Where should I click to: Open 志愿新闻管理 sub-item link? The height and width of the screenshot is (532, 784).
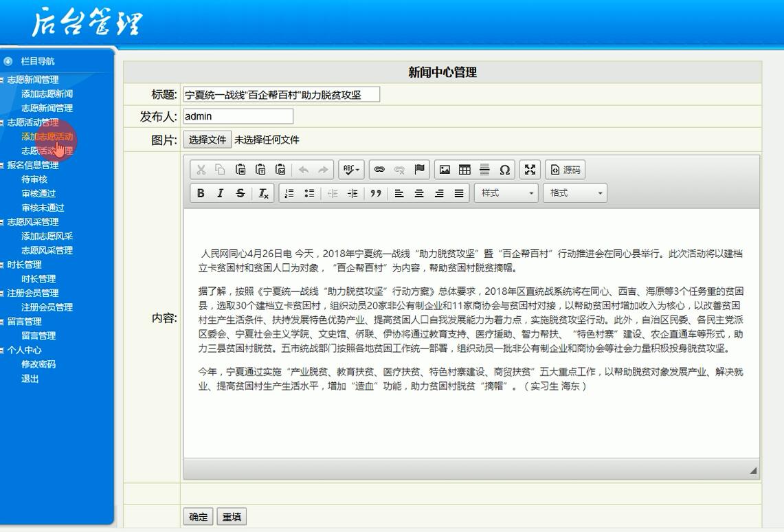pos(47,108)
